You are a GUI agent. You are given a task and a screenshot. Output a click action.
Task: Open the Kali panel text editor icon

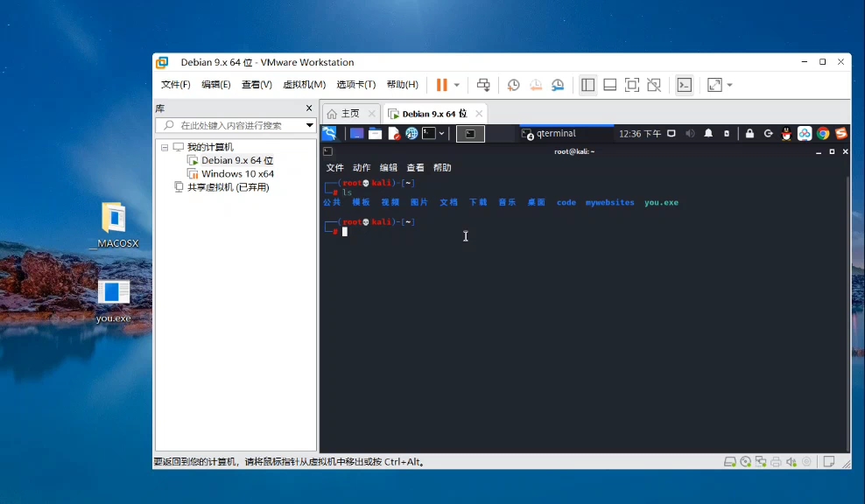pyautogui.click(x=394, y=134)
